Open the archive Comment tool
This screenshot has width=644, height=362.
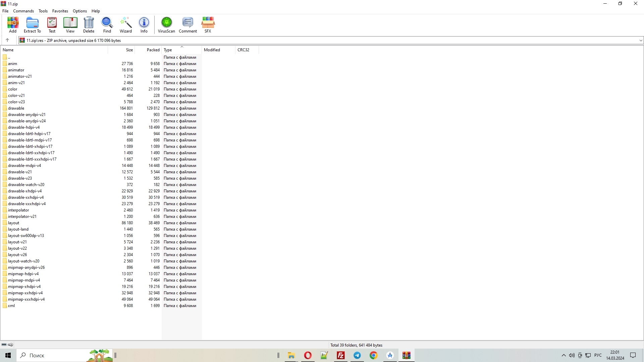click(x=187, y=23)
